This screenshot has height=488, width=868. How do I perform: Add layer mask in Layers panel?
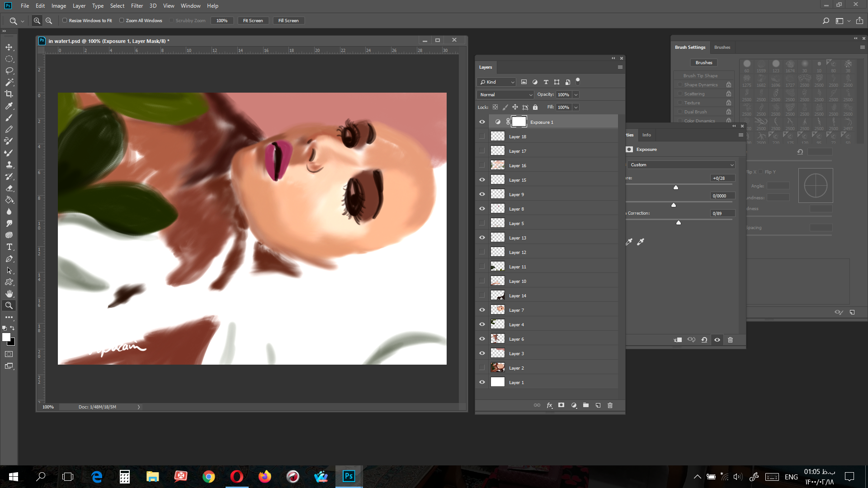[561, 405]
